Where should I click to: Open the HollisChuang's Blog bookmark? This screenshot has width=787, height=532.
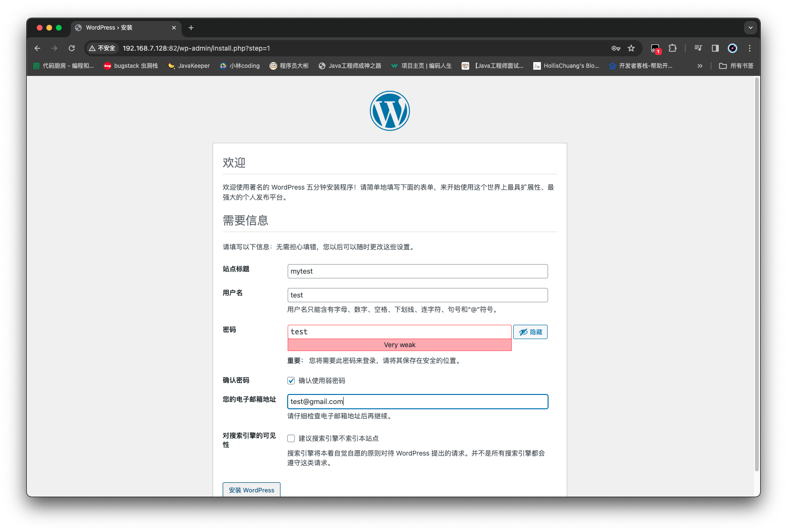click(566, 66)
